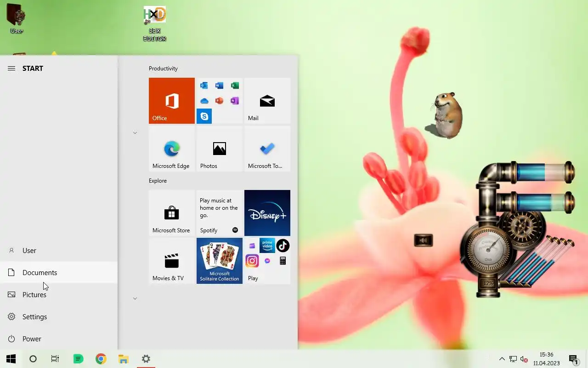The width and height of the screenshot is (588, 368).
Task: Expand the Productivity group chevron
Action: point(135,133)
